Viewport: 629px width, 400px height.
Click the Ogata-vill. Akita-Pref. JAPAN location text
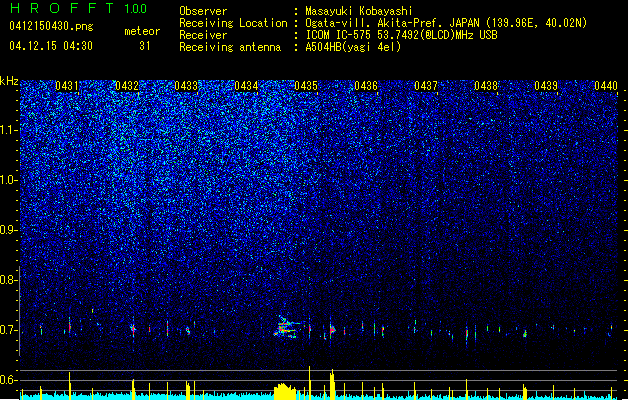(446, 23)
